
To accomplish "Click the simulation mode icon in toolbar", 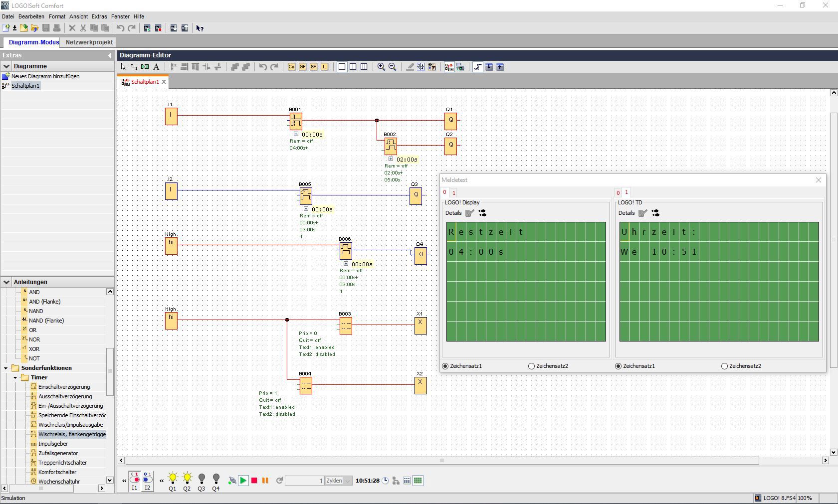I will 449,67.
